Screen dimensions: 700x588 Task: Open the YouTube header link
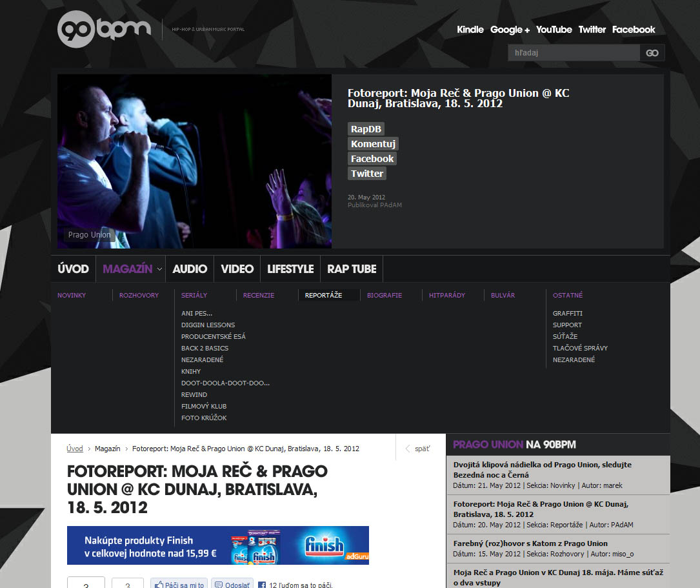pos(554,30)
